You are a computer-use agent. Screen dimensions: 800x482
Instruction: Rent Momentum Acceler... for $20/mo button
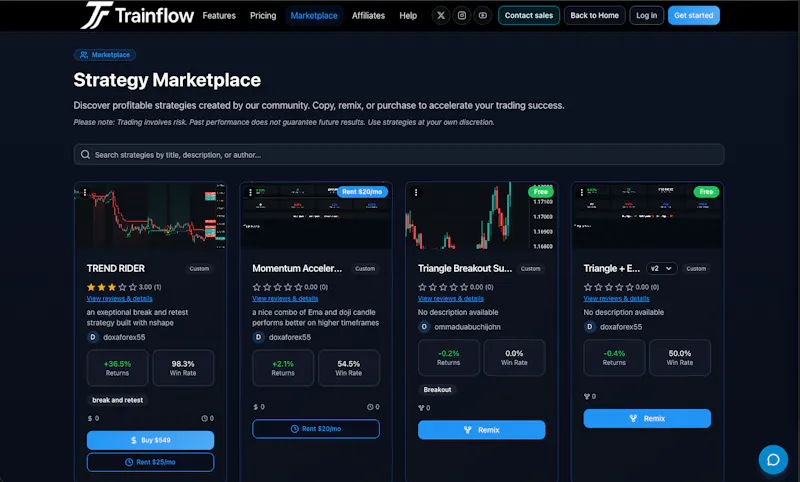[x=316, y=429]
